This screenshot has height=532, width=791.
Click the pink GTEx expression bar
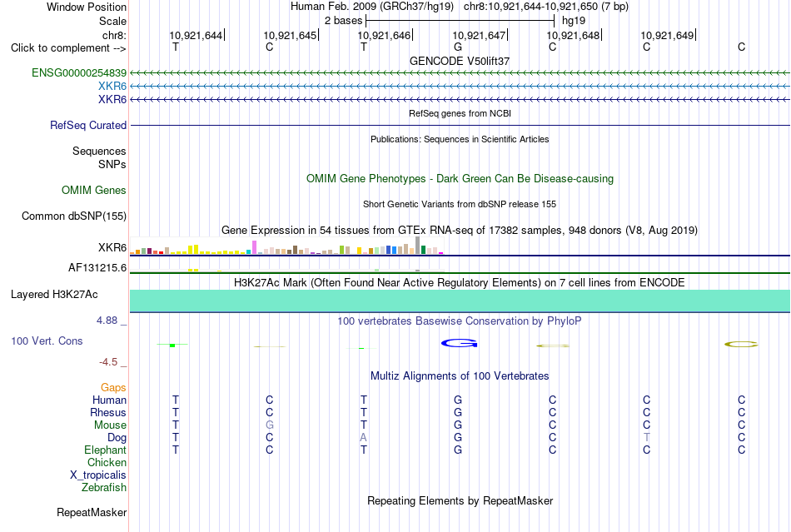coord(255,247)
